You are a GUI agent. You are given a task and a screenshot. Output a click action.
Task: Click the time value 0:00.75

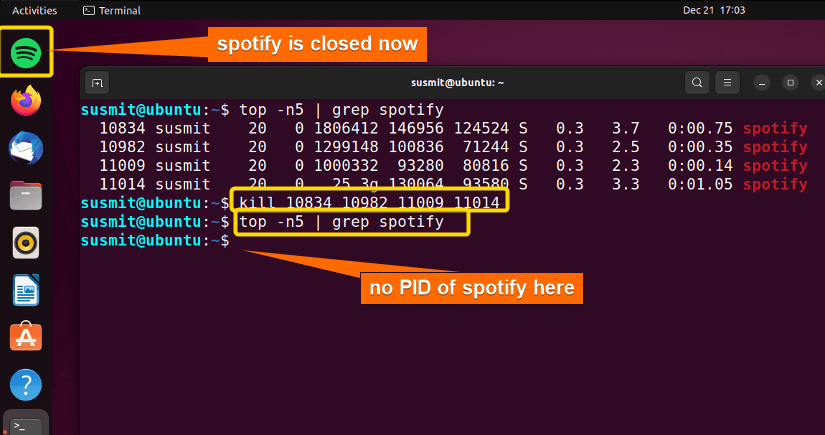[x=700, y=128]
